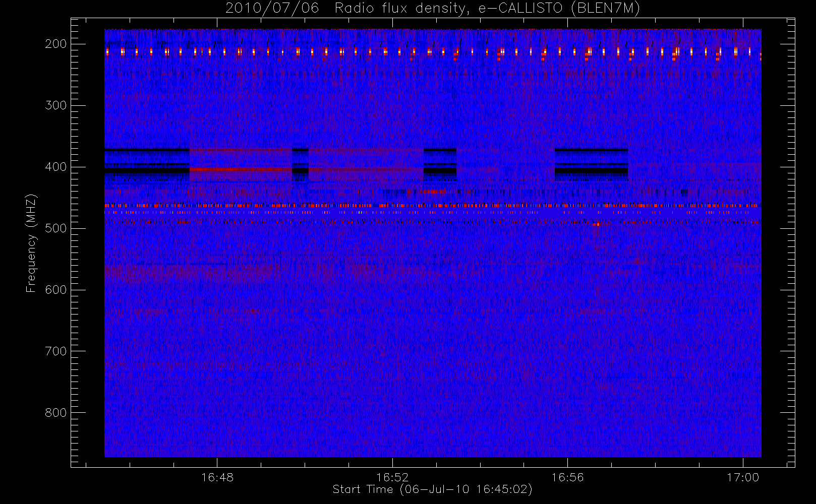Click the '200' frequency tick label

[56, 44]
